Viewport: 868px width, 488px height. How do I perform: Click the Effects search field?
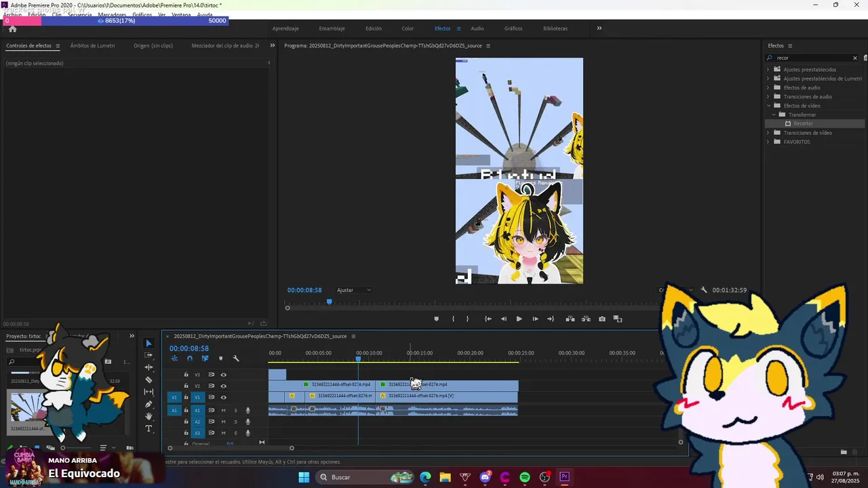coord(812,58)
